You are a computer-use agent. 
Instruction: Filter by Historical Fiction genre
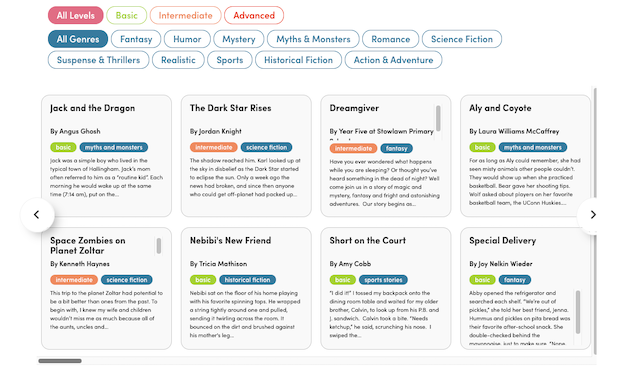point(298,60)
